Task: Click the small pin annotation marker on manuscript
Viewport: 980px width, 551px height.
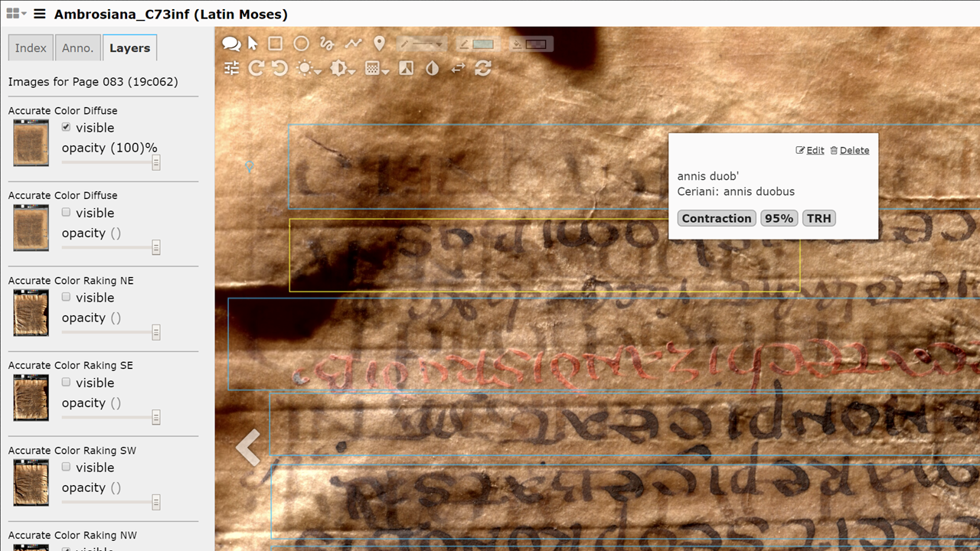Action: pos(249,166)
